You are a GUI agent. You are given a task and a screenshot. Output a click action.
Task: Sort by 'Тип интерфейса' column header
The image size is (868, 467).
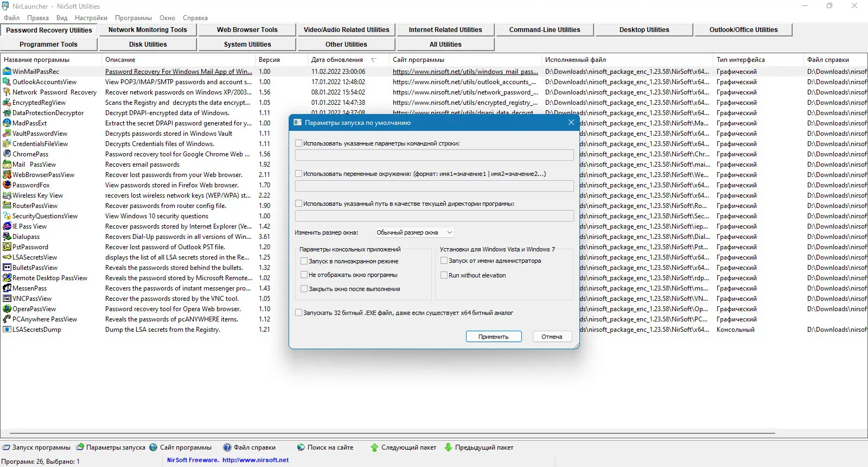(758, 60)
